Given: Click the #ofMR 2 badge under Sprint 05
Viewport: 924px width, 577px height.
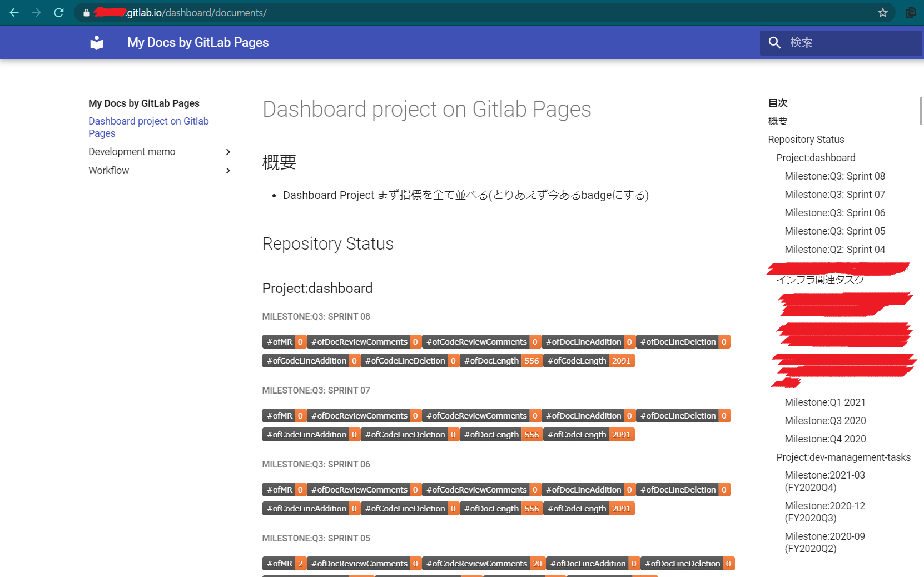Looking at the screenshot, I should [284, 564].
